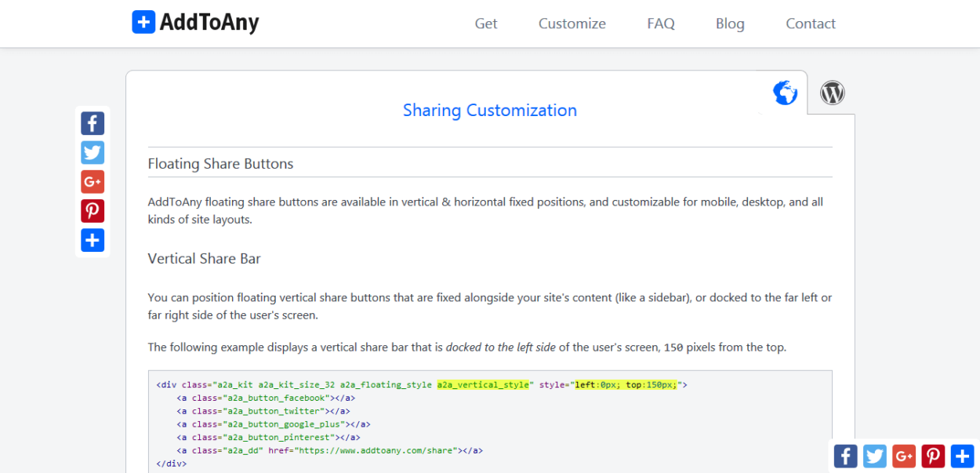Open the plus share menu in the bottom-right bar

pyautogui.click(x=963, y=456)
